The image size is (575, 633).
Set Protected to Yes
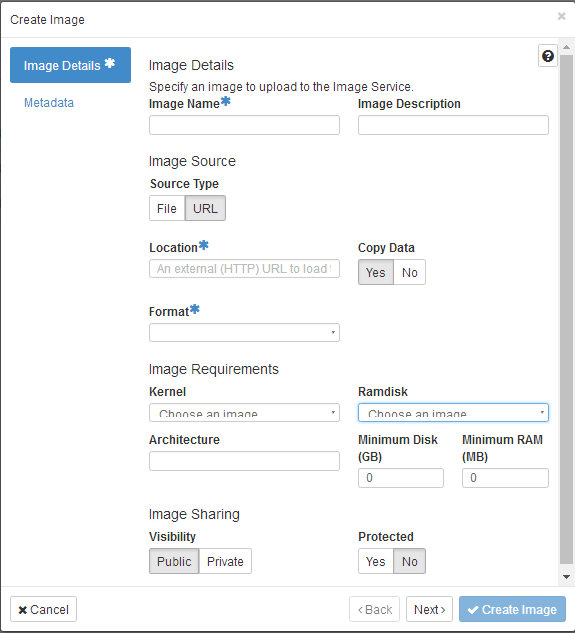tap(376, 561)
